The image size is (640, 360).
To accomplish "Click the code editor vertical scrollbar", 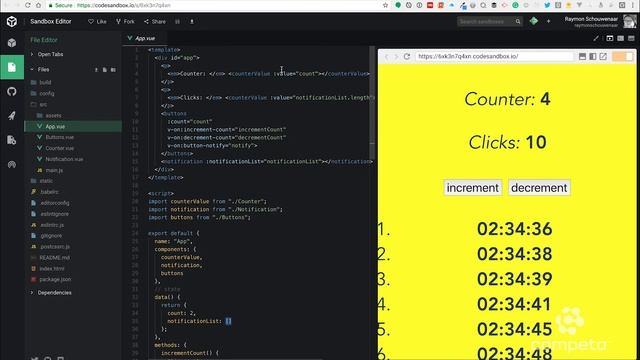I will [372, 103].
